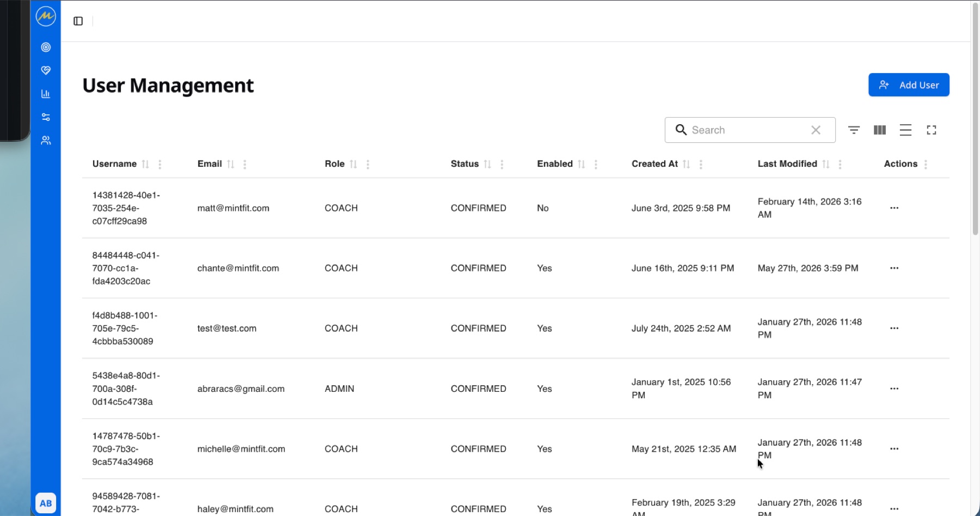Viewport: 980px width, 516px height.
Task: Click the chante@mintfit.com email cell
Action: click(x=238, y=268)
